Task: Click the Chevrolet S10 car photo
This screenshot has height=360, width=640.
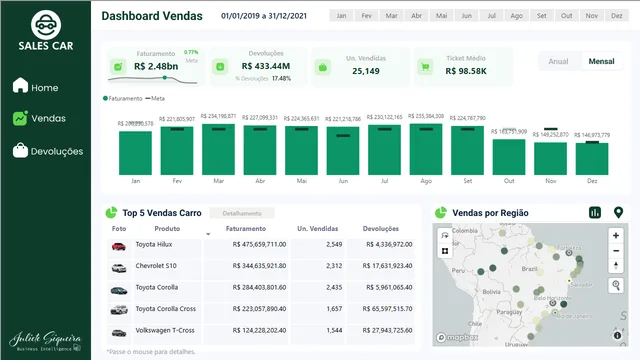Action: tap(119, 268)
